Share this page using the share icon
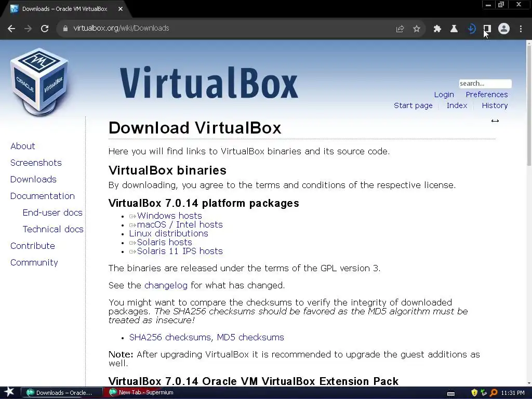 tap(400, 29)
